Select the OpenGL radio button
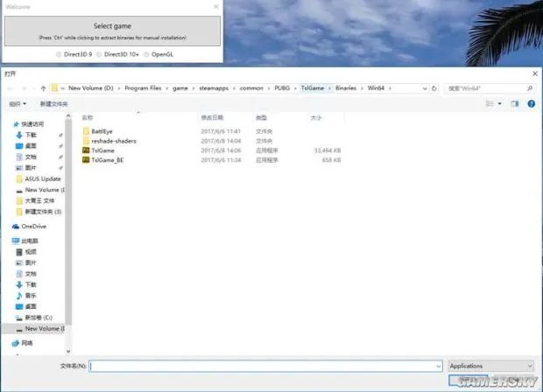The height and width of the screenshot is (392, 543). 145,54
